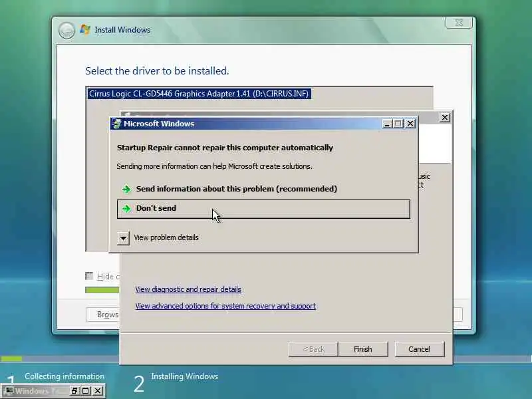Click the View problem details label
This screenshot has height=399, width=532.
(x=166, y=238)
